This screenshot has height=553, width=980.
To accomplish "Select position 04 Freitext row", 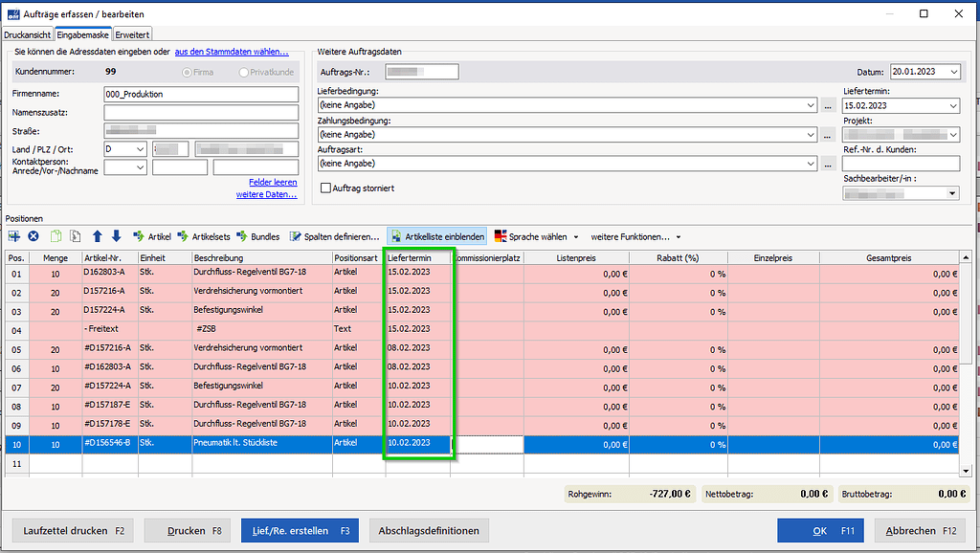I will pos(481,330).
